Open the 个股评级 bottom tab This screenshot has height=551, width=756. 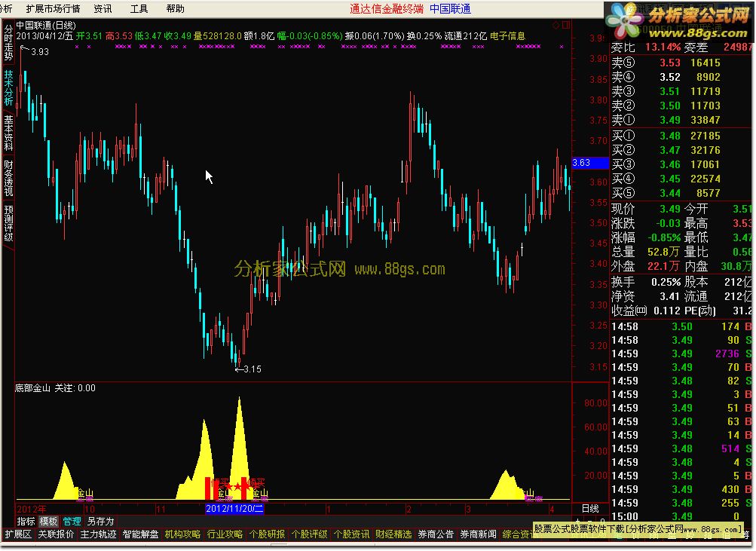point(309,534)
